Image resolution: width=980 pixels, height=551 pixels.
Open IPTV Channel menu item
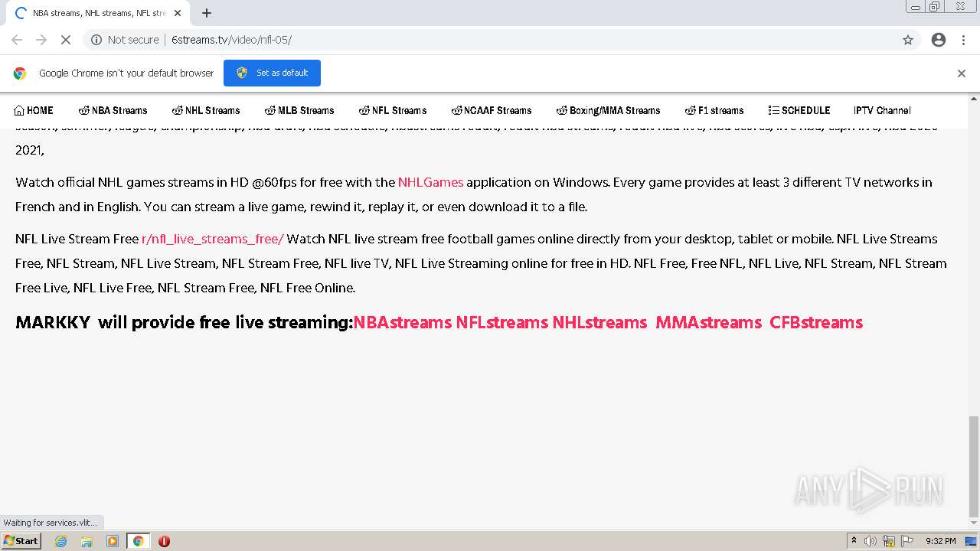[x=882, y=110]
